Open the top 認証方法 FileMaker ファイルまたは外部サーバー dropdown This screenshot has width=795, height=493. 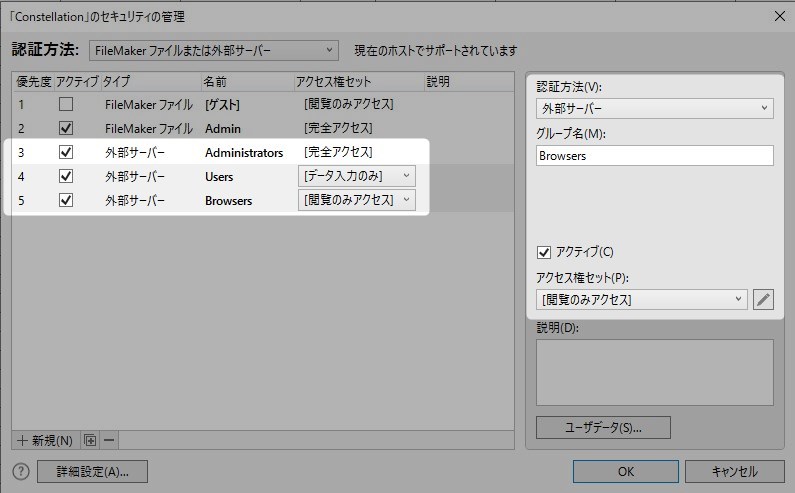coord(214,51)
